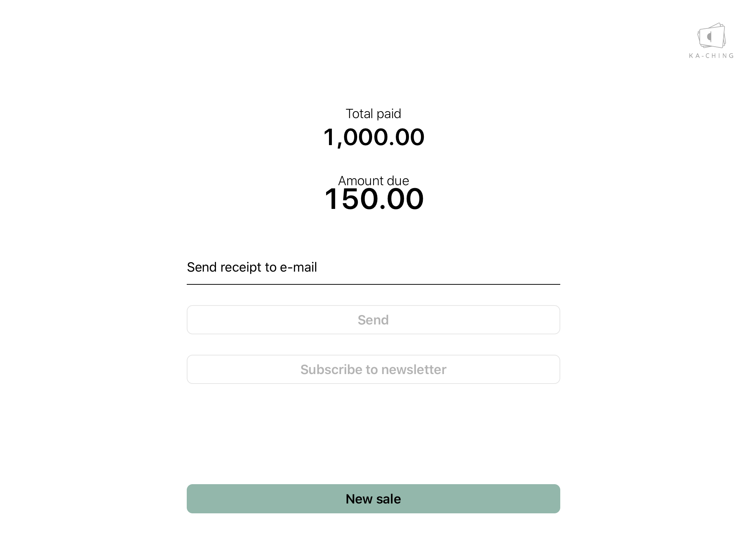
Task: Tap the green New sale bar
Action: 373,499
